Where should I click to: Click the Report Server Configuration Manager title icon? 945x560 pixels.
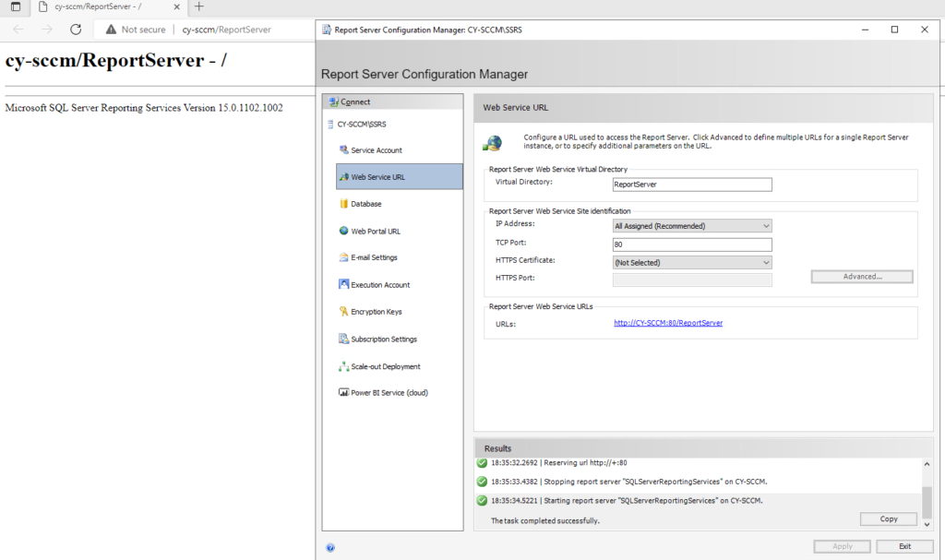coord(327,30)
